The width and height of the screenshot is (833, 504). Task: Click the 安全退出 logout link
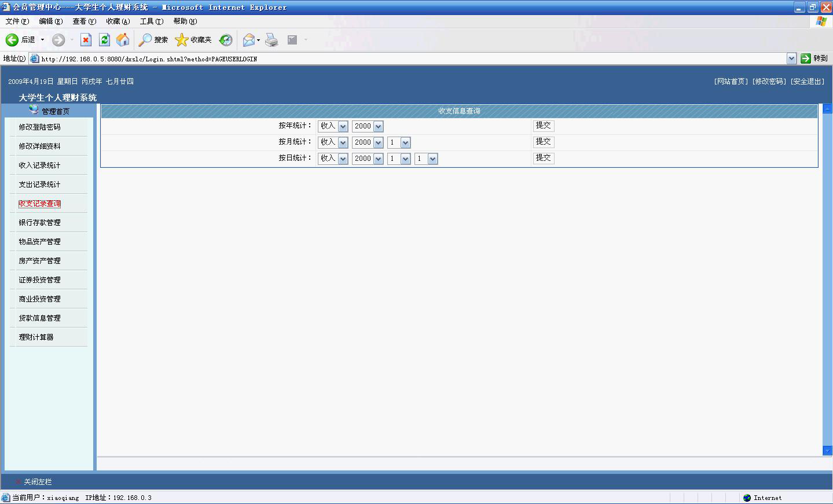[x=808, y=82]
